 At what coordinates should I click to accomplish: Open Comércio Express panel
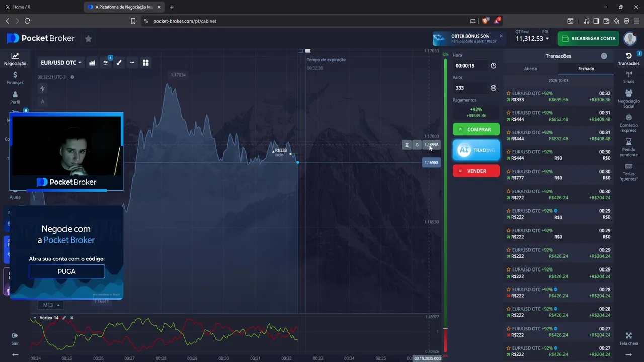pyautogui.click(x=629, y=123)
